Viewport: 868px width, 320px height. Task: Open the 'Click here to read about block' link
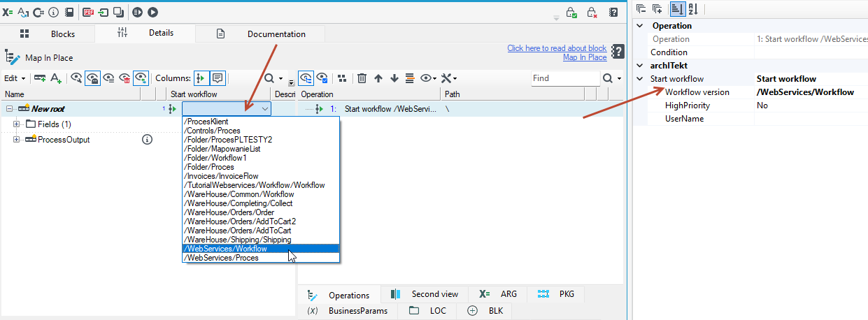click(557, 48)
